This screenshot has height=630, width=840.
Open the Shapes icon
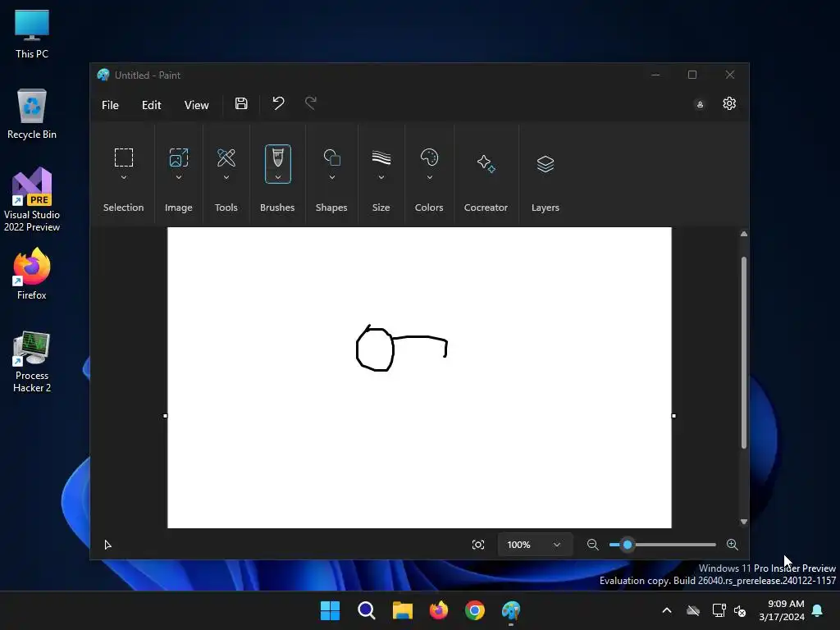[331, 157]
